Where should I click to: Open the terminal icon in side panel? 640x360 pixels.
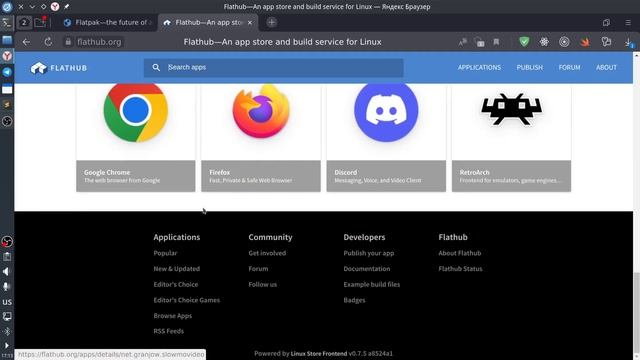(7, 23)
